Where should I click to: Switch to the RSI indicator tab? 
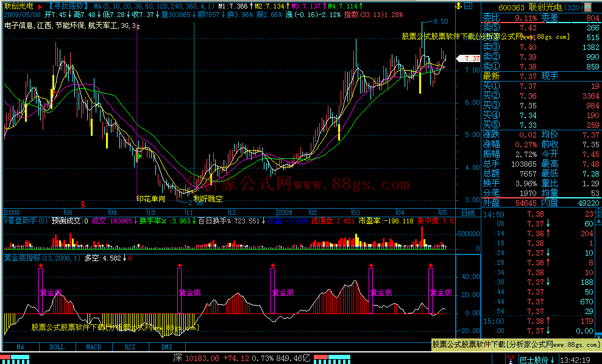click(130, 347)
